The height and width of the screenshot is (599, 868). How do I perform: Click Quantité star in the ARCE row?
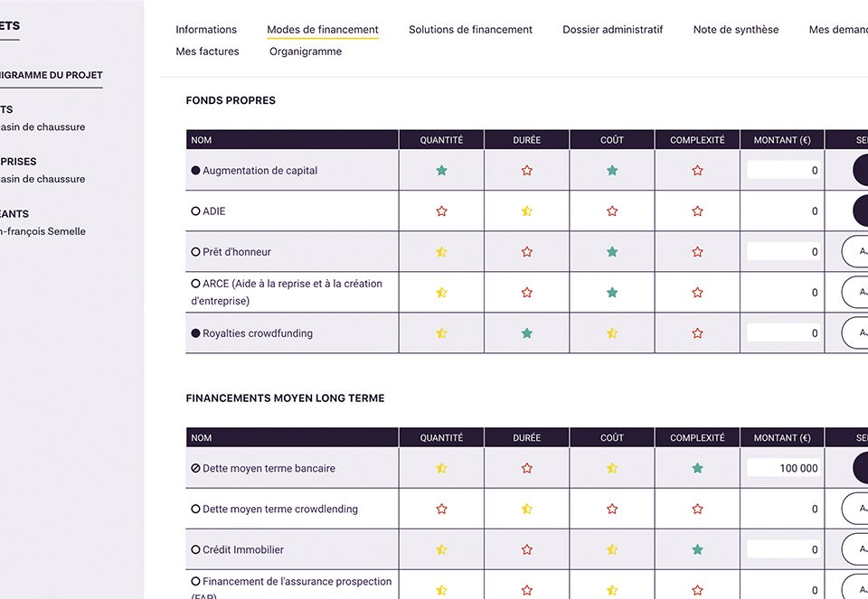(x=441, y=293)
